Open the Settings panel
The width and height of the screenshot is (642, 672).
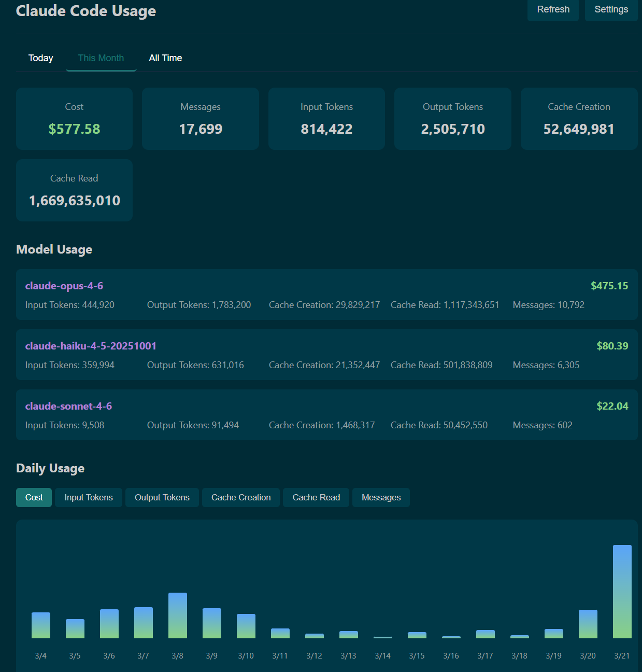pos(611,9)
